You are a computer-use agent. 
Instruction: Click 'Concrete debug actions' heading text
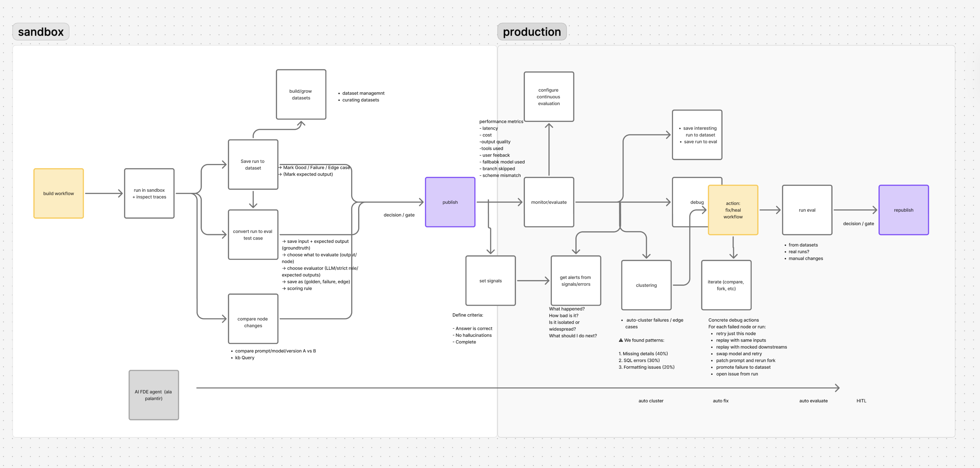734,320
